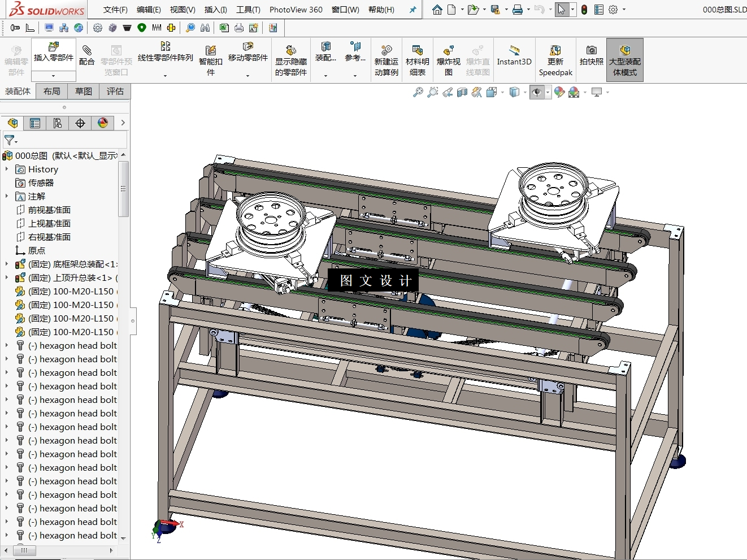Click the spring icon in the toolbar
The height and width of the screenshot is (560, 747).
157,28
